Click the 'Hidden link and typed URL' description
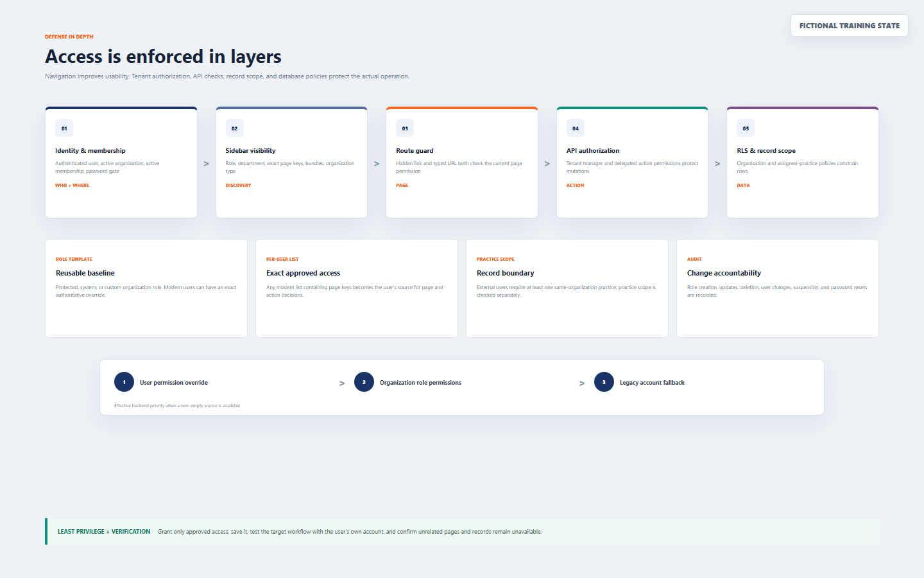Image resolution: width=924 pixels, height=578 pixels. click(x=459, y=167)
